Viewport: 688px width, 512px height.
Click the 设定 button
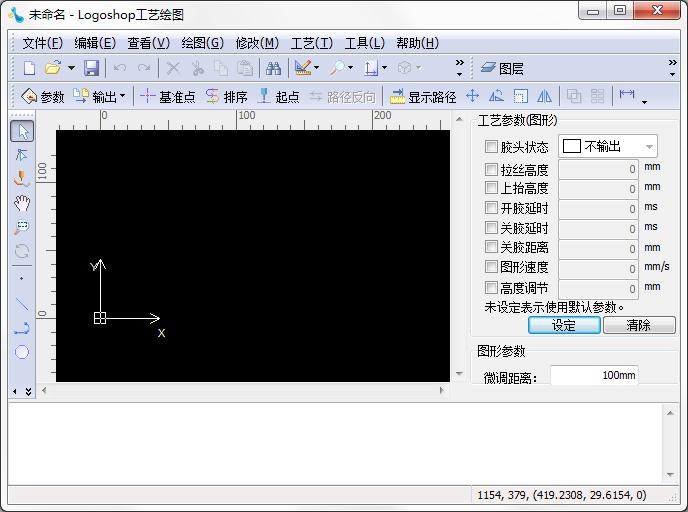point(564,325)
